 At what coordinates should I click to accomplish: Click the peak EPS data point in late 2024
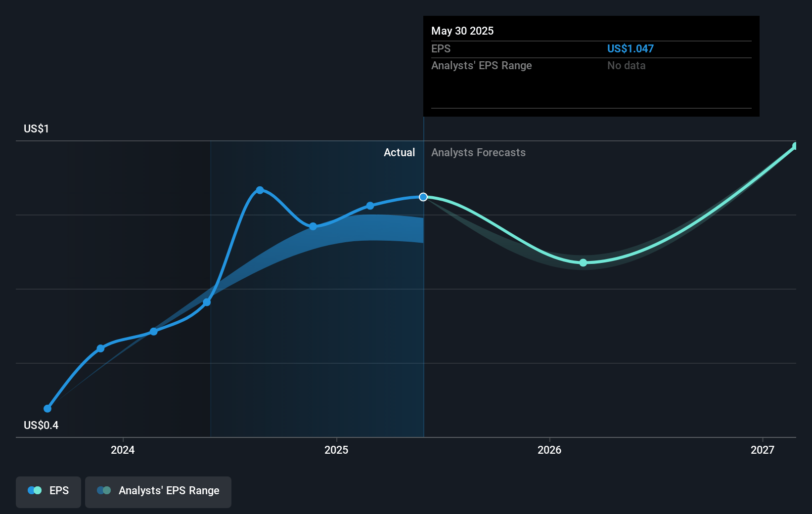coord(260,190)
